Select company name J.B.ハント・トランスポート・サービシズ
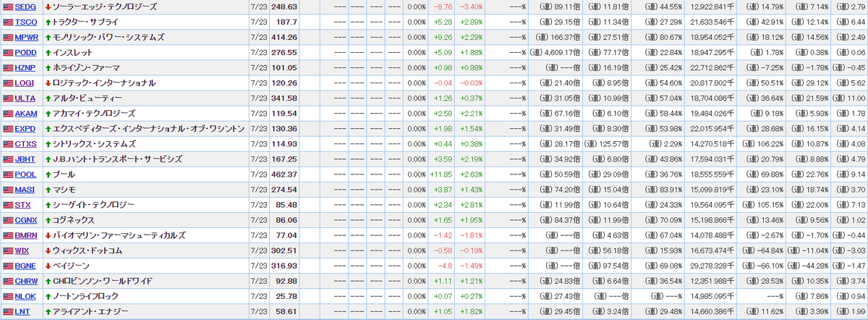This screenshot has width=868, height=320. (117, 159)
